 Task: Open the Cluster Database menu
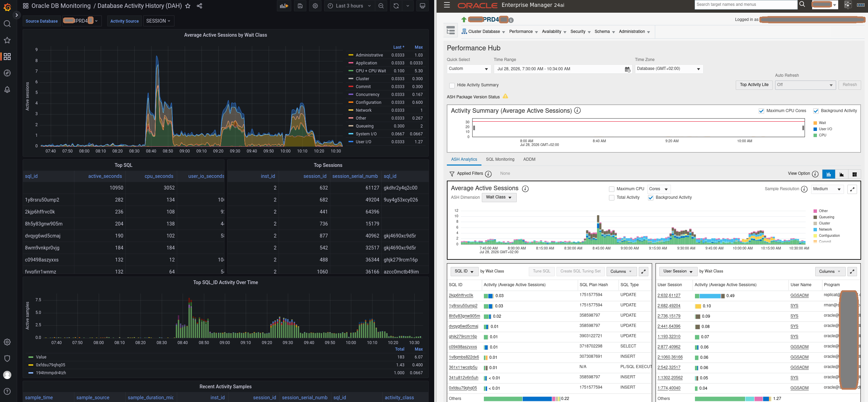484,32
